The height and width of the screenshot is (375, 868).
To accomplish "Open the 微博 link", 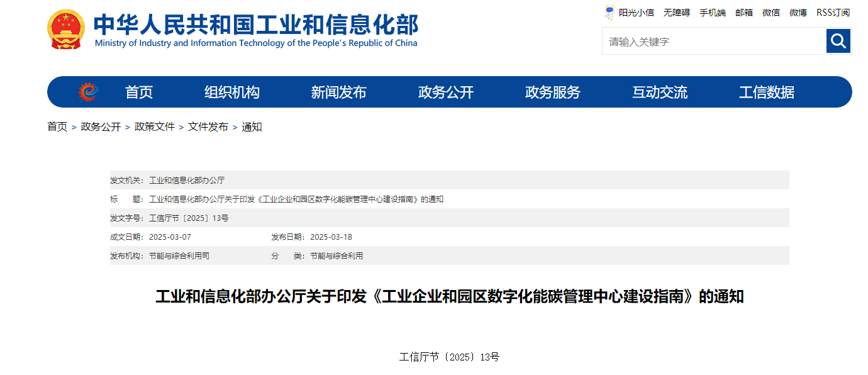I will [x=798, y=13].
